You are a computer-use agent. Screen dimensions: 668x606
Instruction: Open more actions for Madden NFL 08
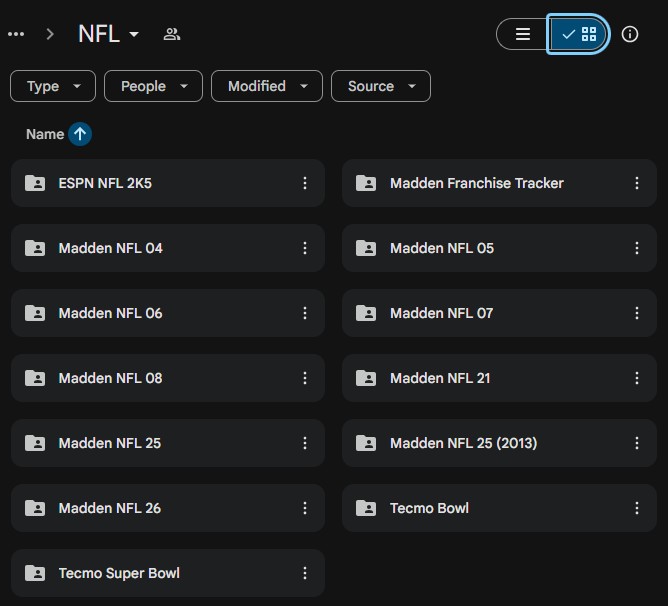pos(305,378)
